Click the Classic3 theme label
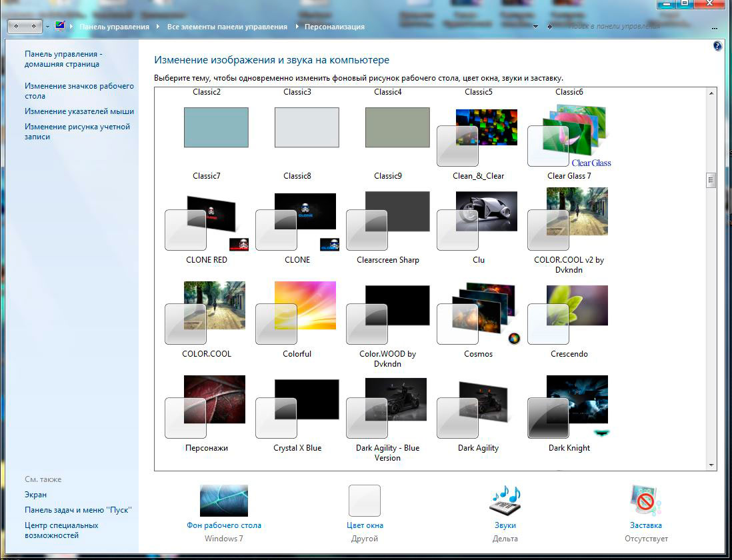The image size is (732, 560). [297, 92]
